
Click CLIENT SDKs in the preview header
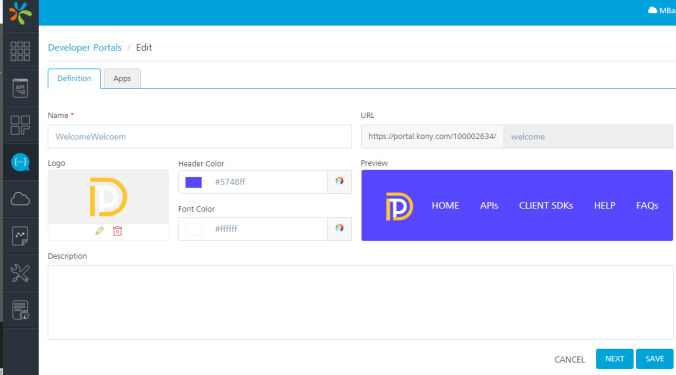[546, 206]
